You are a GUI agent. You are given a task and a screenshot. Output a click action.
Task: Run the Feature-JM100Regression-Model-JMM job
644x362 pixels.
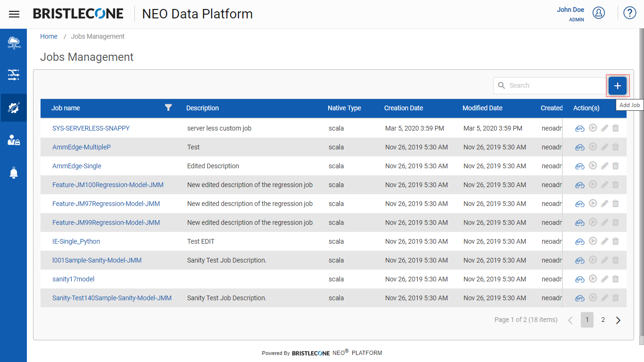click(x=593, y=184)
